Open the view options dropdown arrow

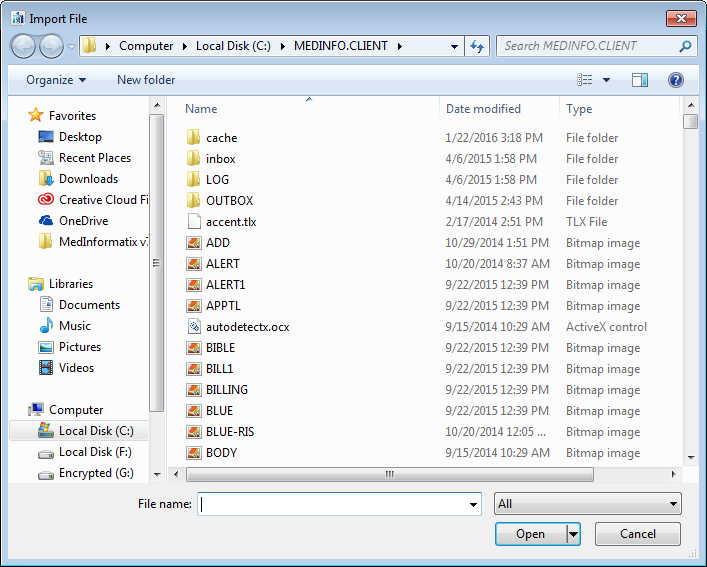click(606, 80)
